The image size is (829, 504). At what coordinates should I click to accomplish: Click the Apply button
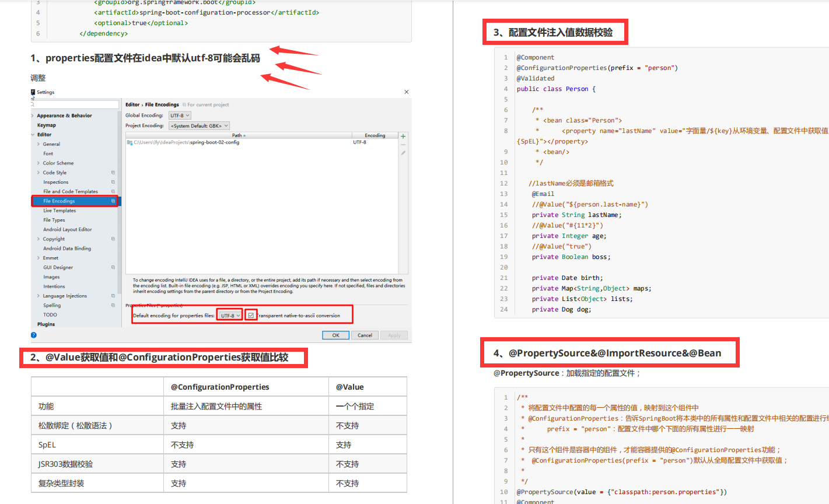[394, 335]
